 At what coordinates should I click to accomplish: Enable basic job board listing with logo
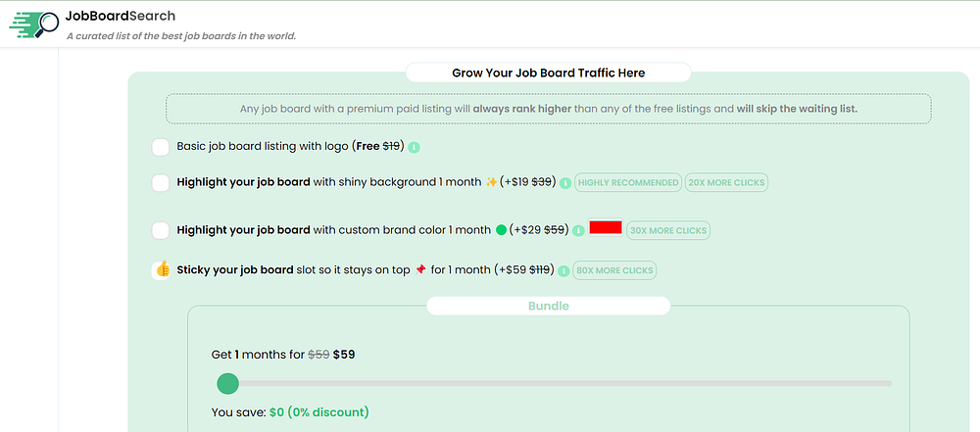(x=161, y=147)
